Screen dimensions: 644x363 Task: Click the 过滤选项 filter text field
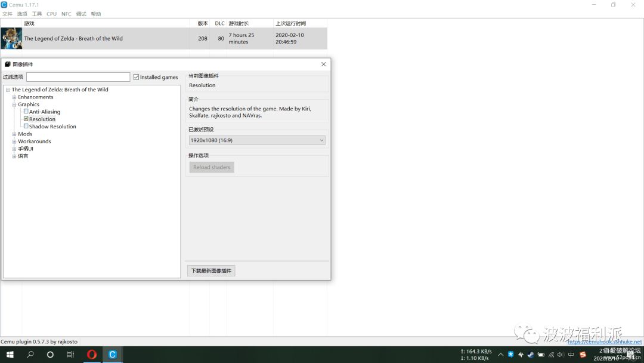pyautogui.click(x=78, y=77)
